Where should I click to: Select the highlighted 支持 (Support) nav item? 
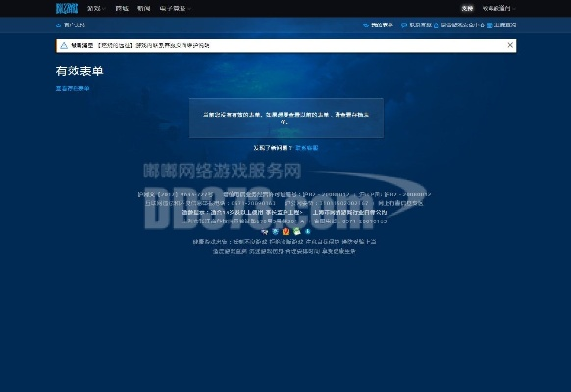coord(467,9)
